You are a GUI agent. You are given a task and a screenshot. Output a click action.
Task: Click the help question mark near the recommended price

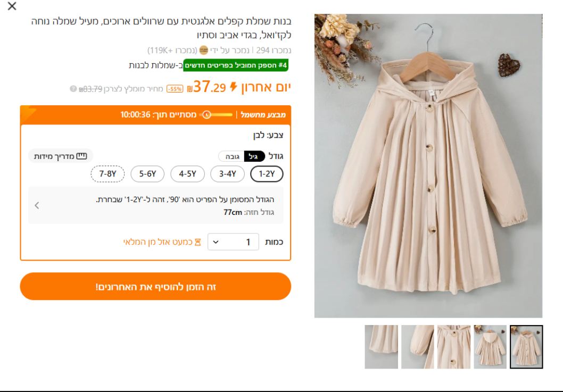coord(73,89)
